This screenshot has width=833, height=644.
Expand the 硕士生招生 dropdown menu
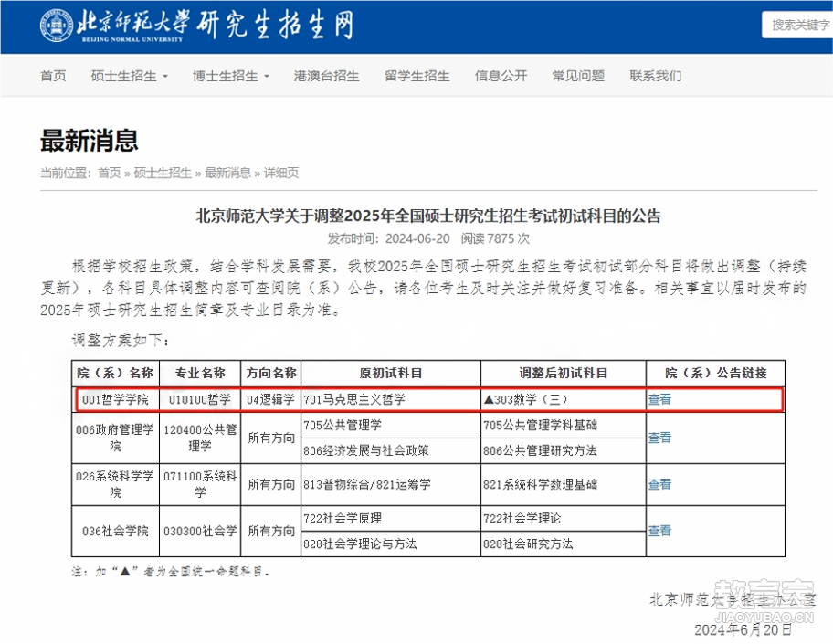pyautogui.click(x=129, y=76)
